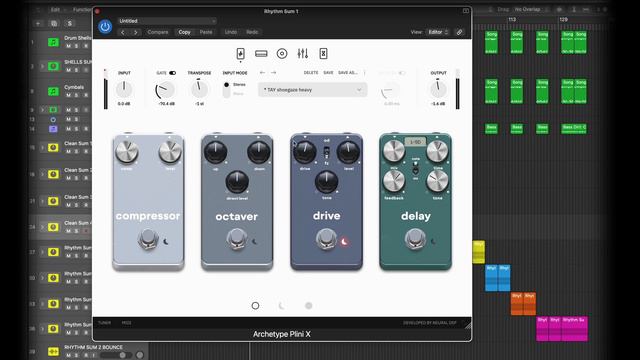
Task: Toggle the od/fz switch on drive pedal
Action: click(327, 152)
